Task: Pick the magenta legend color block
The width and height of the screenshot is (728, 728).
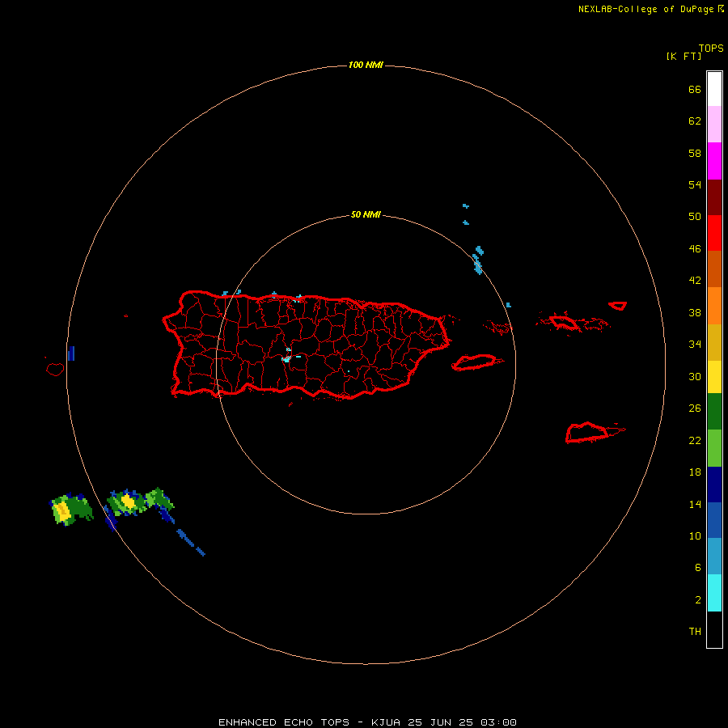Action: tap(714, 161)
